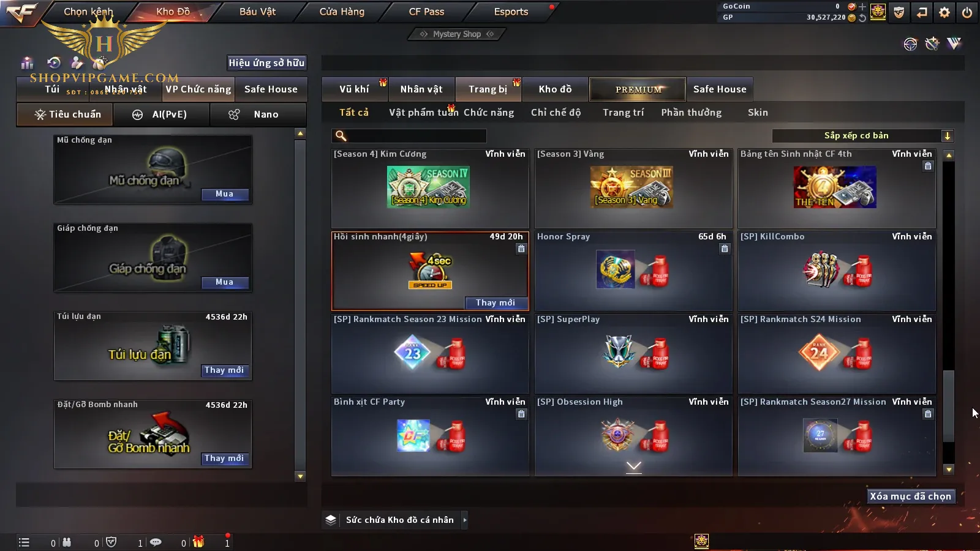980x551 pixels.
Task: Toggle trash mark on Rankmatch Season27 Mission
Action: pyautogui.click(x=928, y=414)
